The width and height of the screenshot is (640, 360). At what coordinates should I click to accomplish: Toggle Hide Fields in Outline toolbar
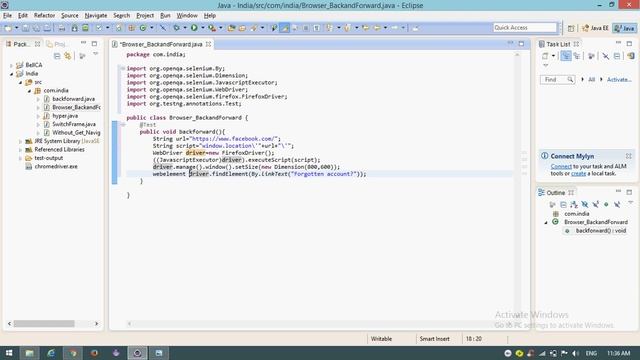(585, 204)
